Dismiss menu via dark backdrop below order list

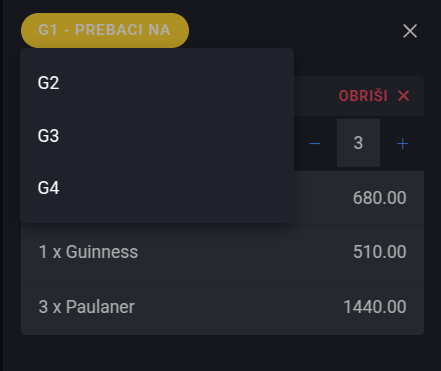click(222, 353)
